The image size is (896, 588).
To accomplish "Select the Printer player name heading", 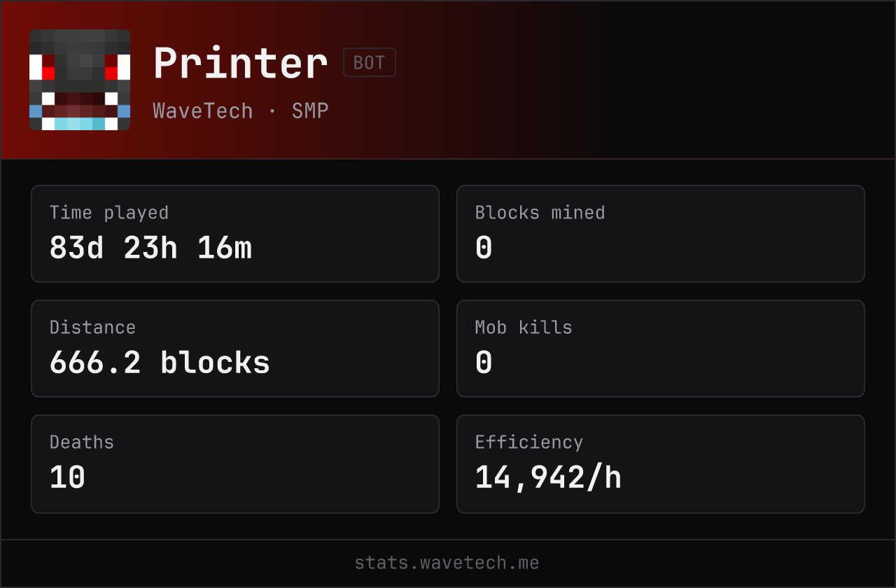I will (x=241, y=63).
